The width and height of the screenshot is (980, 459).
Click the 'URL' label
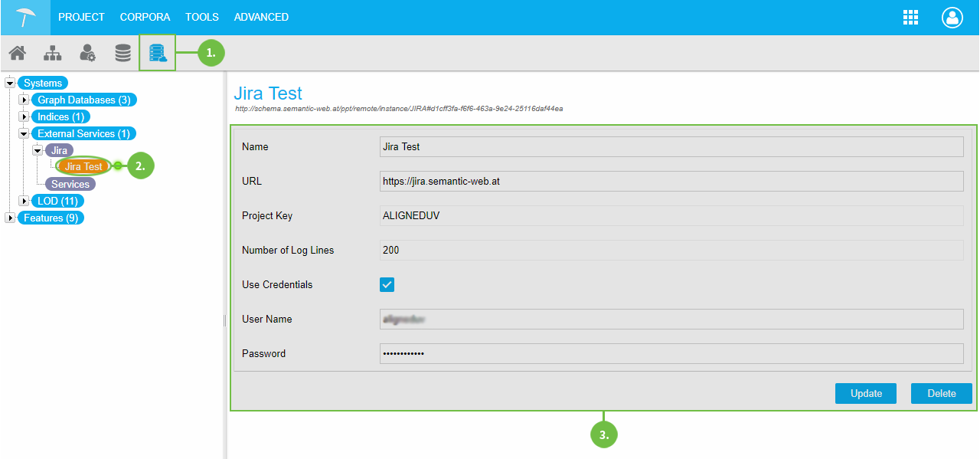[x=252, y=181]
